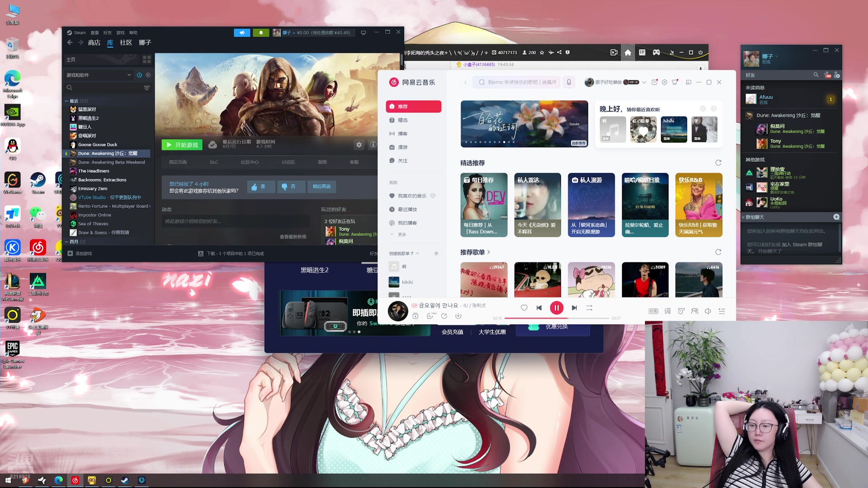Open Steam 社区 tab
This screenshot has width=868, height=488.
[126, 42]
